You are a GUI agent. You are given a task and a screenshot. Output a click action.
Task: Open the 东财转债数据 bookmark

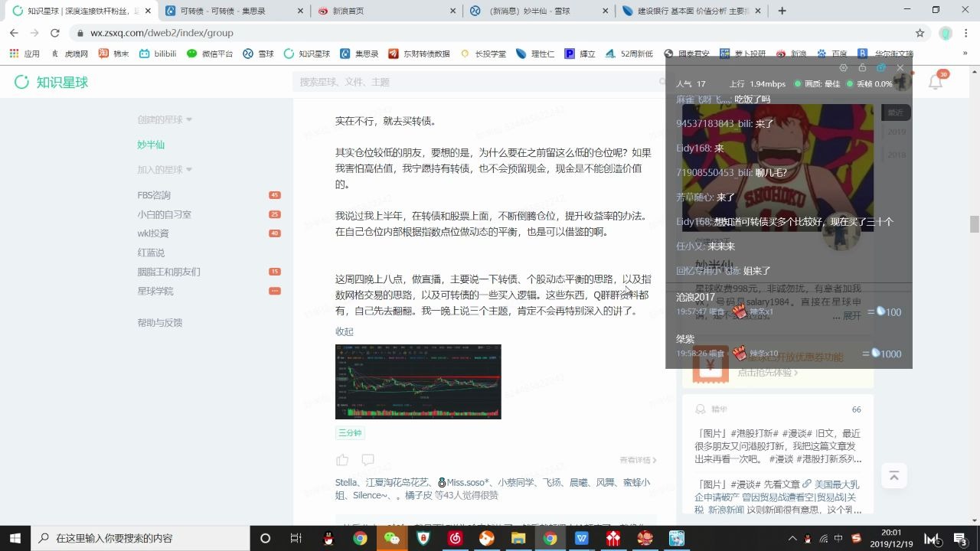tap(420, 54)
